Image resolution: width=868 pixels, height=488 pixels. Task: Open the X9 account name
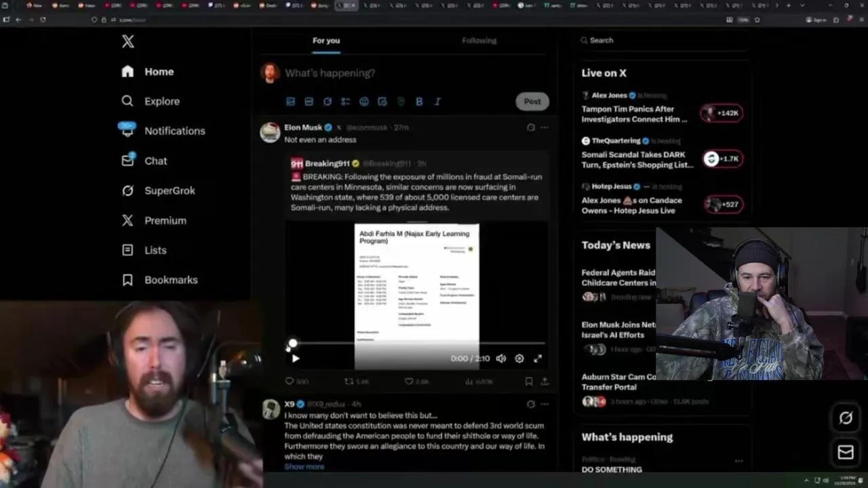pos(290,404)
